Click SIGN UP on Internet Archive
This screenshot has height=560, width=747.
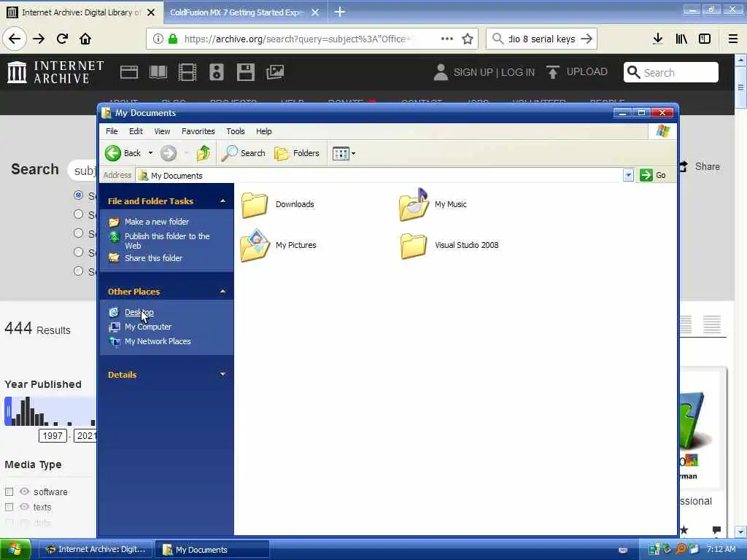pyautogui.click(x=473, y=72)
